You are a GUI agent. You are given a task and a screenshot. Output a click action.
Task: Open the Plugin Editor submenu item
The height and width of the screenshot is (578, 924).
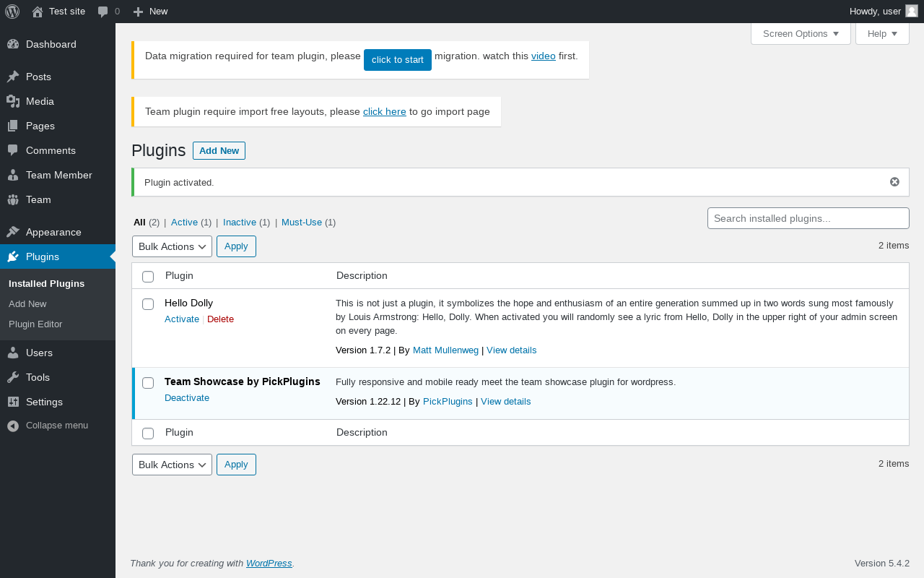tap(35, 324)
